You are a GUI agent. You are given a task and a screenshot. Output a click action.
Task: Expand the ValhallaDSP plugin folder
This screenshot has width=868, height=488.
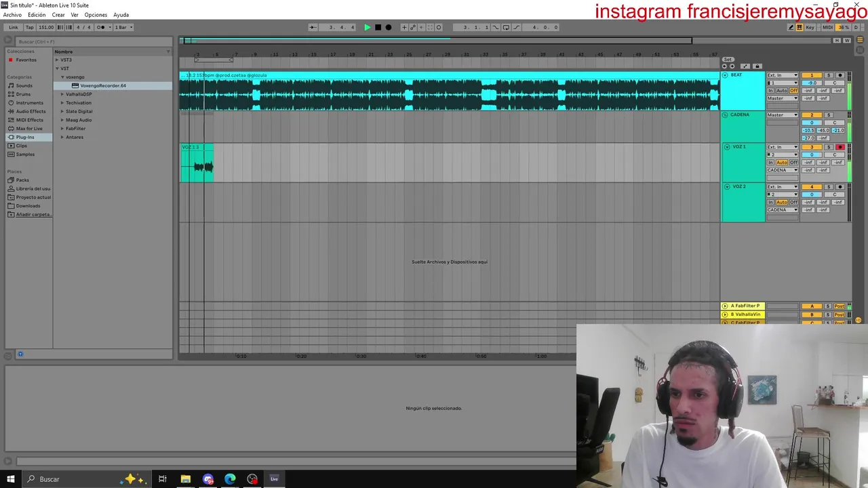coord(62,94)
